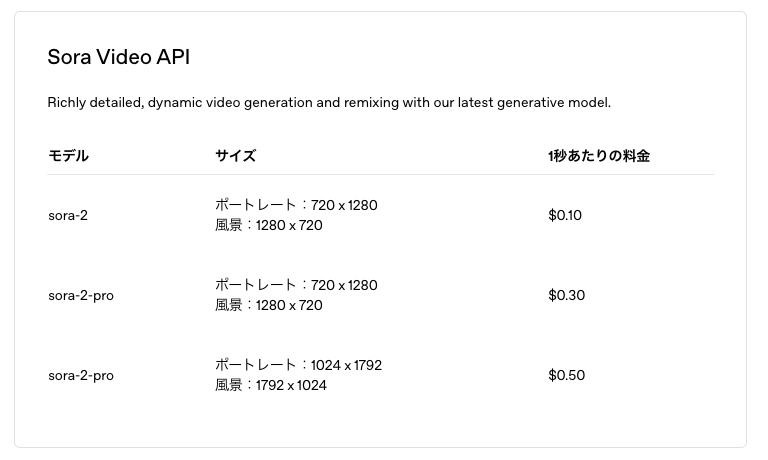Image resolution: width=768 pixels, height=460 pixels.
Task: Click the "Sora Video API" heading
Action: coord(118,57)
